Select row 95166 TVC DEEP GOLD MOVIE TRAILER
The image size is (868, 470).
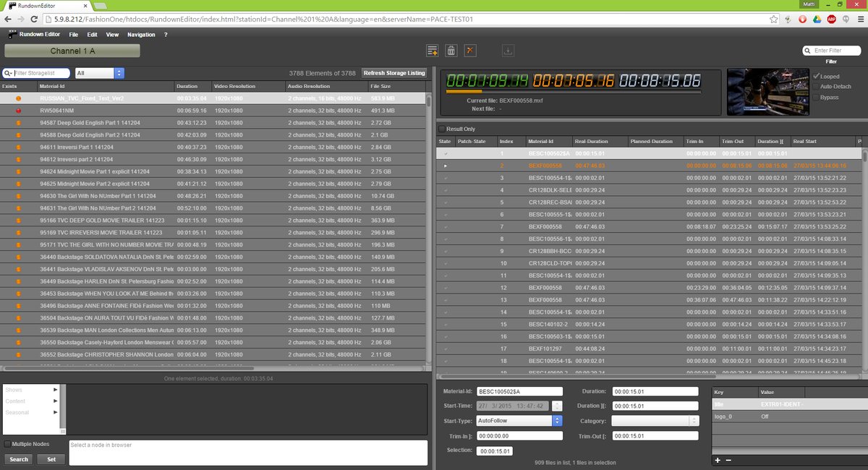[213, 220]
